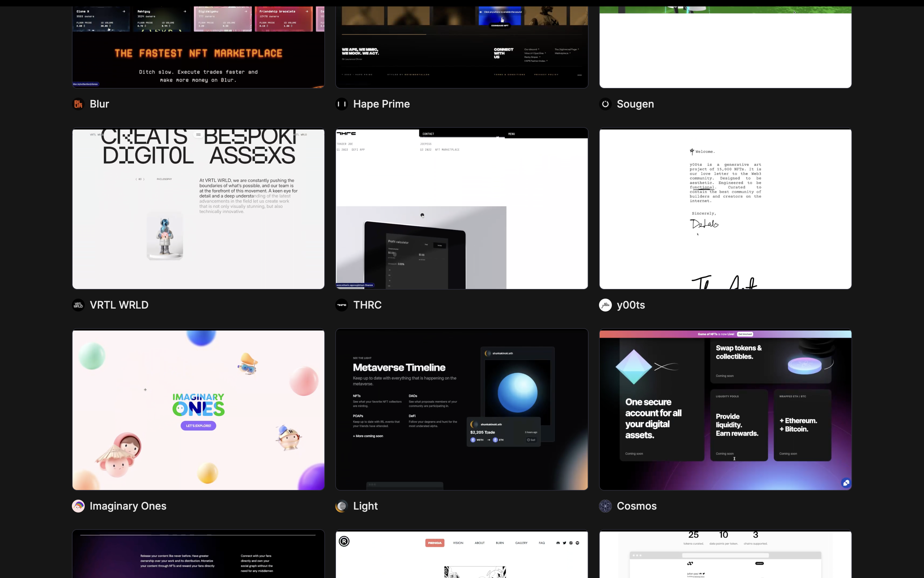This screenshot has width=924, height=578.
Task: Click 'Swap tokens & collectibles.' card text
Action: tap(739, 352)
